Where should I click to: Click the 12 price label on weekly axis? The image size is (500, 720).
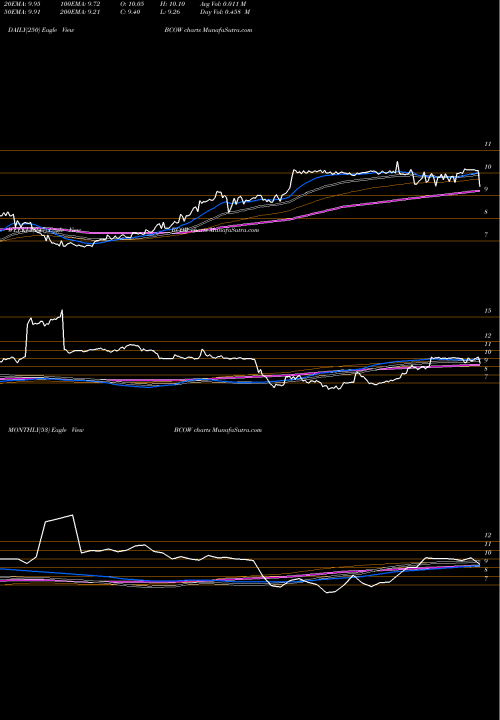[488, 336]
